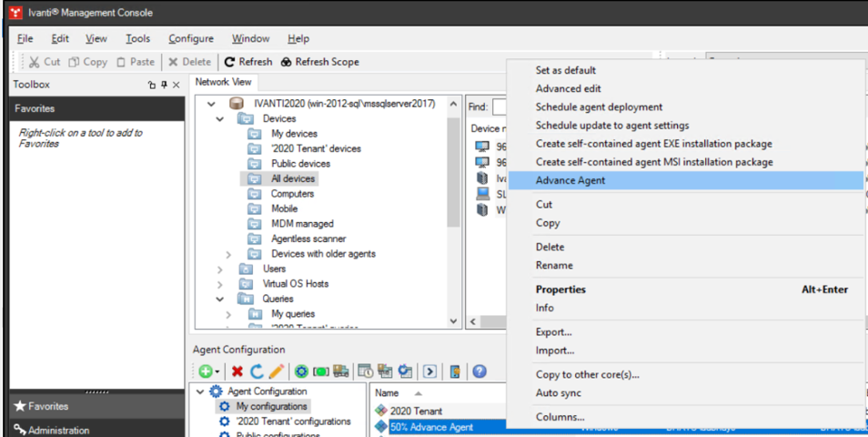The image size is (868, 437).
Task: Choose Columns... in context menu
Action: 686,417
